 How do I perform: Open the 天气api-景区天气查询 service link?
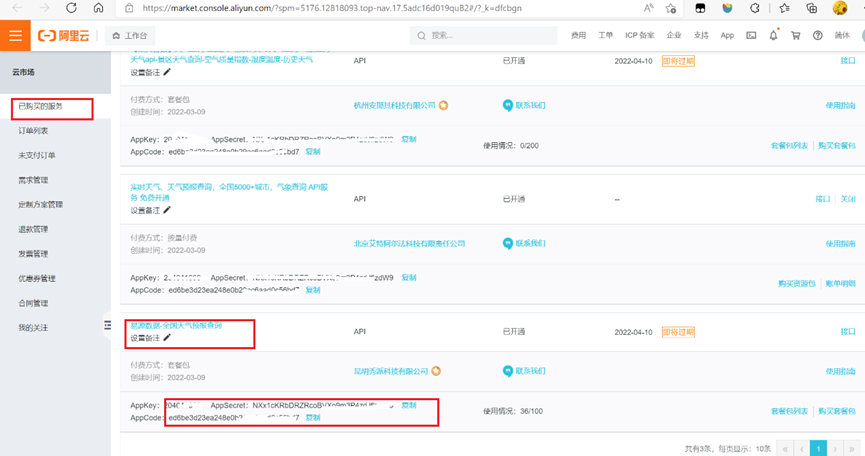[x=221, y=59]
